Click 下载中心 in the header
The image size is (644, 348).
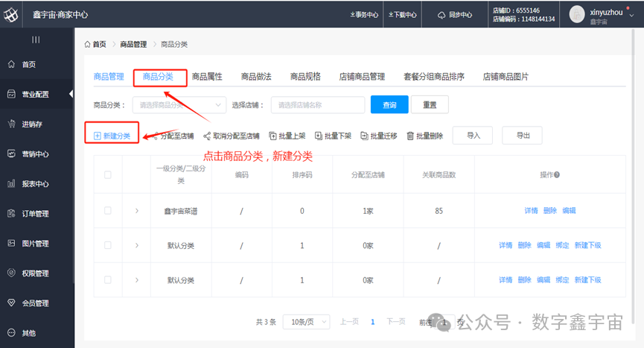coord(403,15)
